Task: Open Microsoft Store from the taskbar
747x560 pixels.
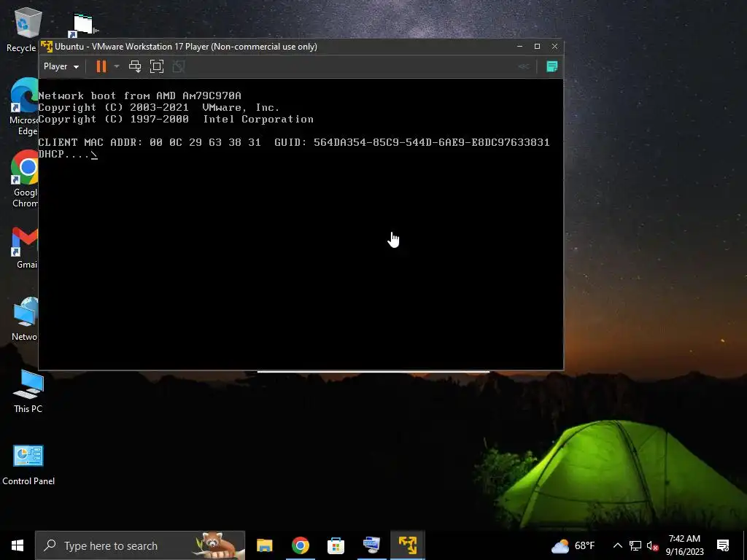Action: coord(336,545)
